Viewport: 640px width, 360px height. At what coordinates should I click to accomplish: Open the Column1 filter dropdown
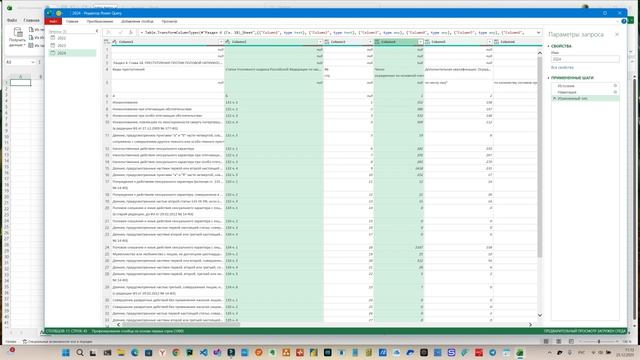click(221, 42)
